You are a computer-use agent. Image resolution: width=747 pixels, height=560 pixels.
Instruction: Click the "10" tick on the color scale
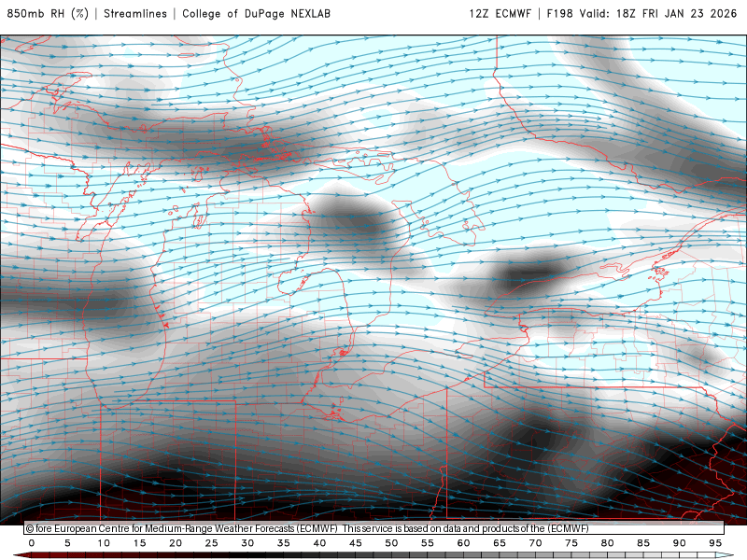point(104,543)
